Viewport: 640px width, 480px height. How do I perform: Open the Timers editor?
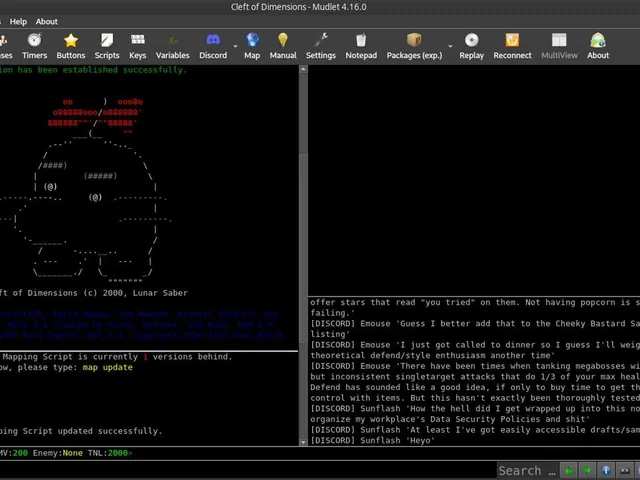tap(34, 46)
